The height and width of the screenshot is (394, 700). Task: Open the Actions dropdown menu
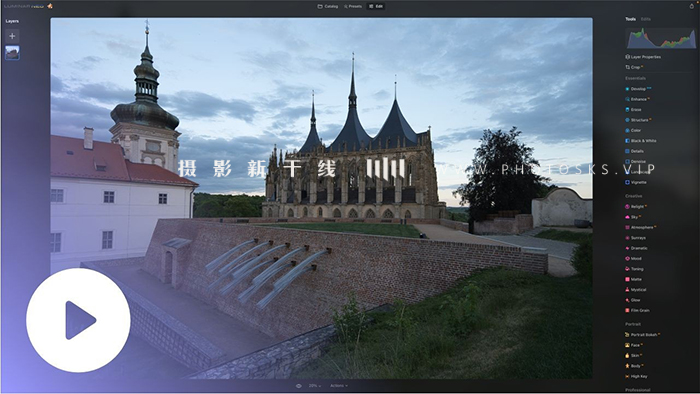click(x=339, y=386)
